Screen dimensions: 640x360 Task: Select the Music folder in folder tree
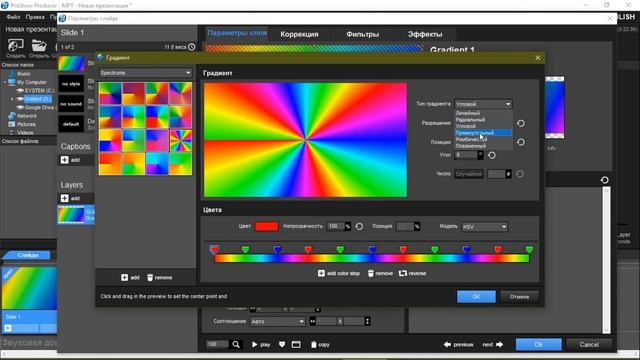click(23, 74)
